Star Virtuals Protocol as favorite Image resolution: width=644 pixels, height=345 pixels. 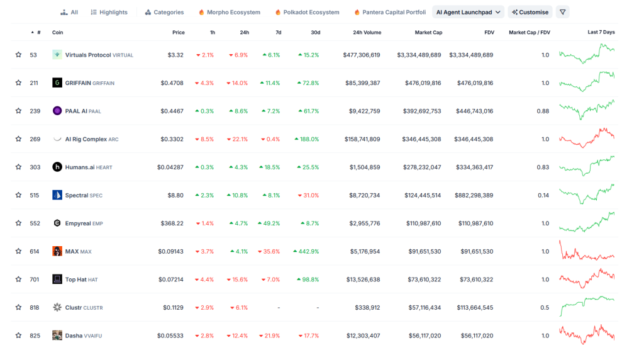tap(18, 55)
